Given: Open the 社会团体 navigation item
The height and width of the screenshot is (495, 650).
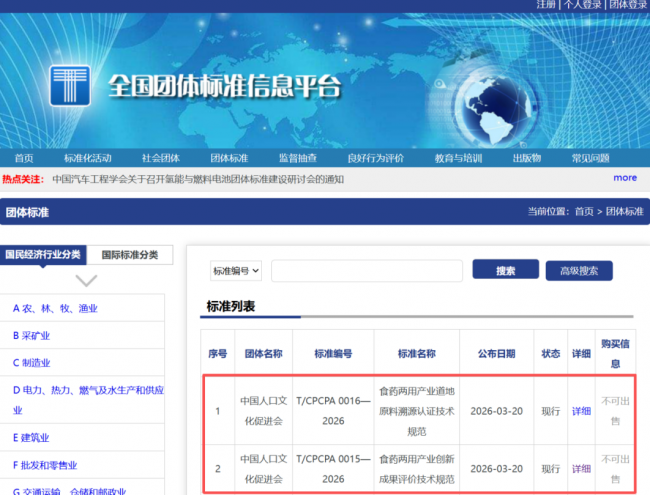Looking at the screenshot, I should point(160,158).
